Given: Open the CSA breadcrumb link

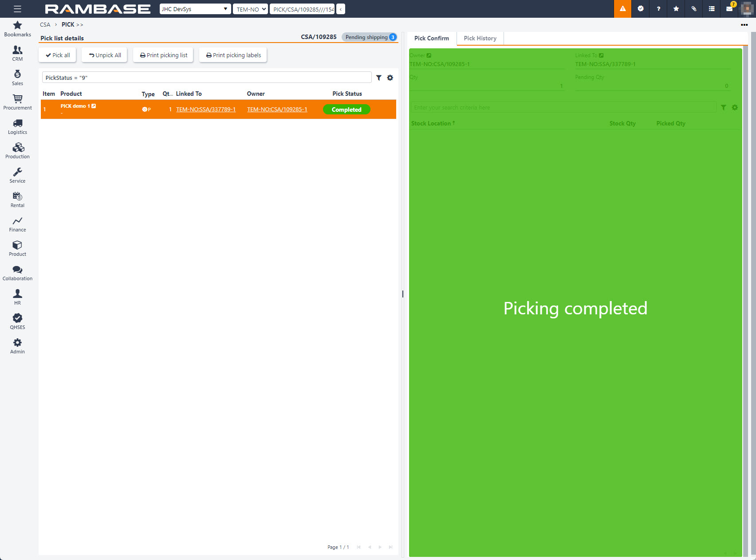Looking at the screenshot, I should (x=44, y=24).
